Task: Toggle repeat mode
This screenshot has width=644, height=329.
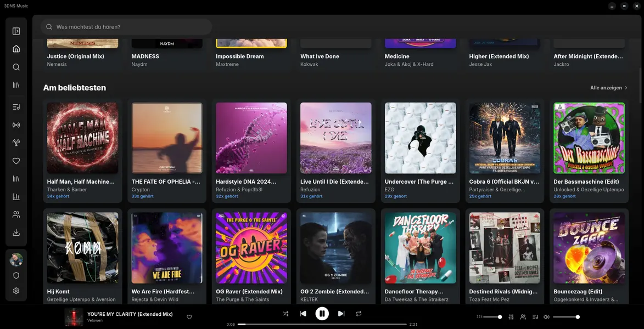Action: click(x=359, y=314)
